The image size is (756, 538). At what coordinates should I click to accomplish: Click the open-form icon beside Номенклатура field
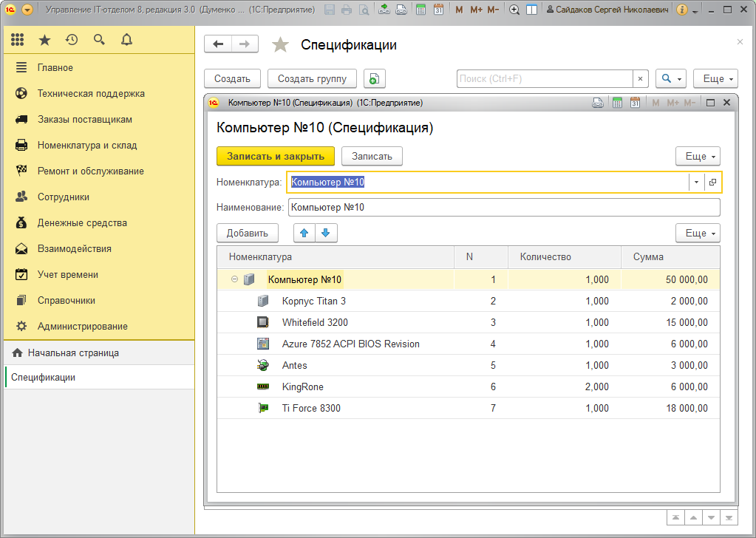click(x=712, y=183)
